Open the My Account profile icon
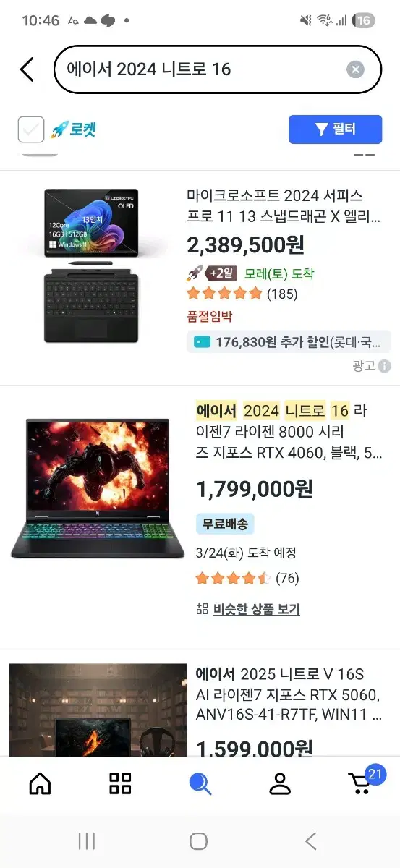 pos(279,783)
